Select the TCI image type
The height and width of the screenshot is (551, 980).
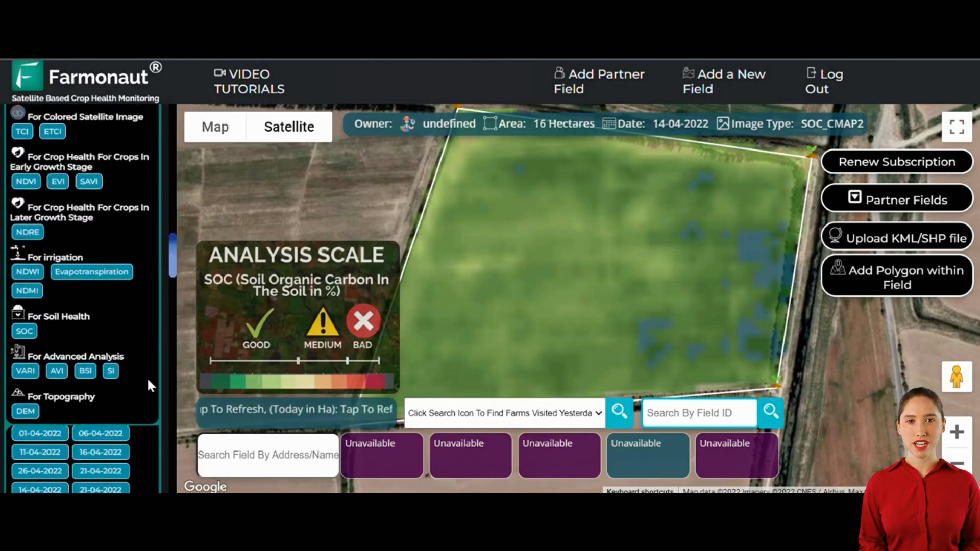[22, 131]
